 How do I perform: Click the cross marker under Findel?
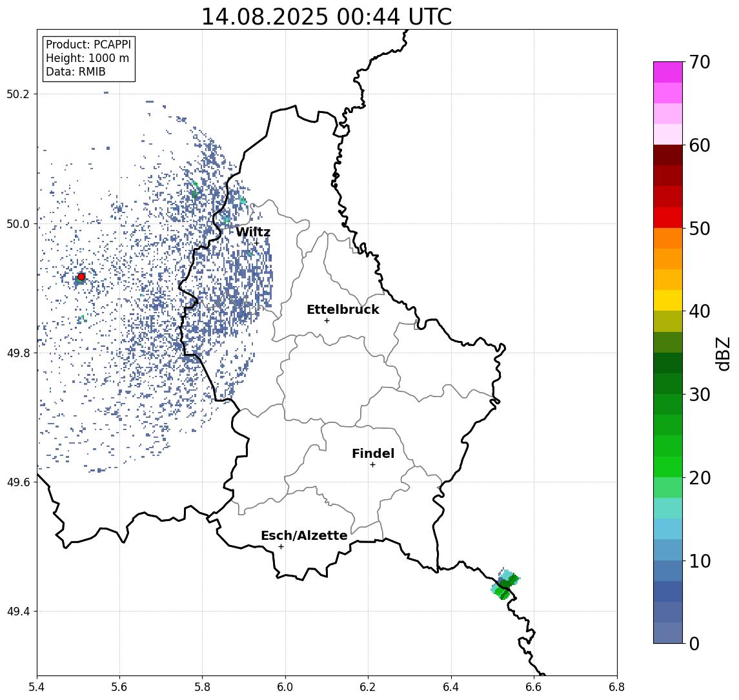[x=372, y=465]
